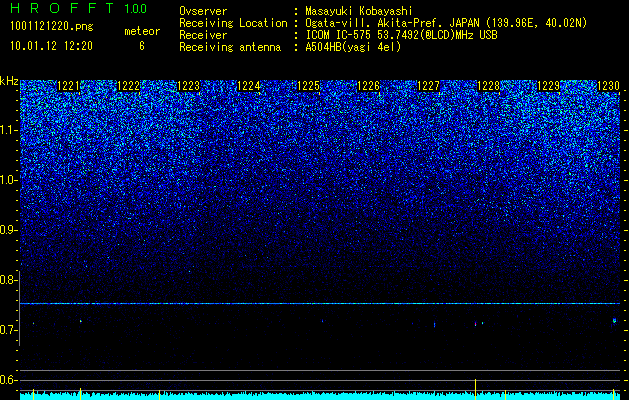Click the "Receiving antenna" field label

230,47
